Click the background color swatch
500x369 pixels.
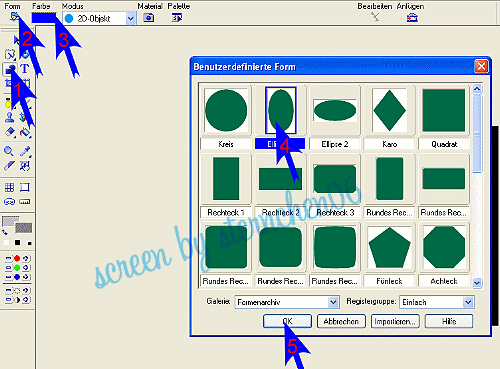point(24,228)
